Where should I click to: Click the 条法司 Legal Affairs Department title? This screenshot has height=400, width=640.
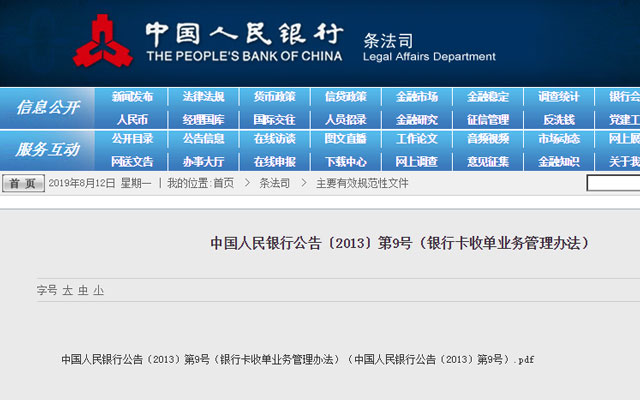click(x=429, y=47)
